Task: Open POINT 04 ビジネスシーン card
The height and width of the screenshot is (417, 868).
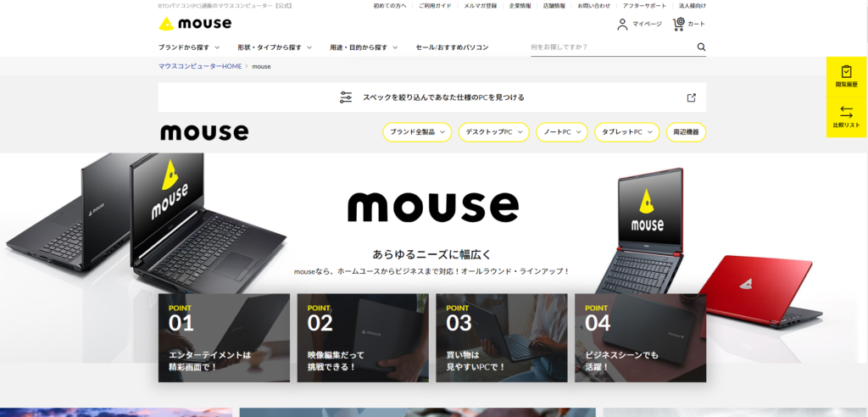Action: click(x=641, y=338)
